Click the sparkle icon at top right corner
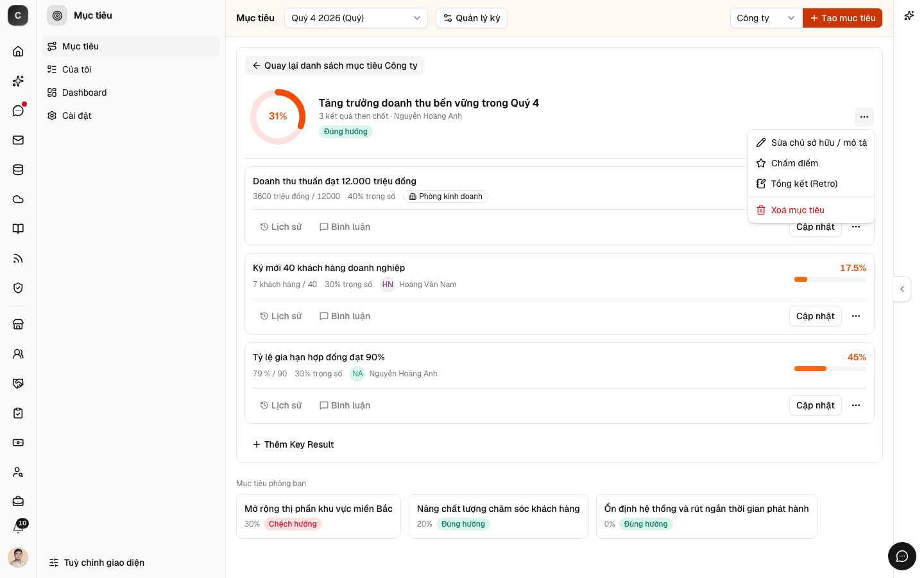Image resolution: width=924 pixels, height=578 pixels. [x=909, y=15]
